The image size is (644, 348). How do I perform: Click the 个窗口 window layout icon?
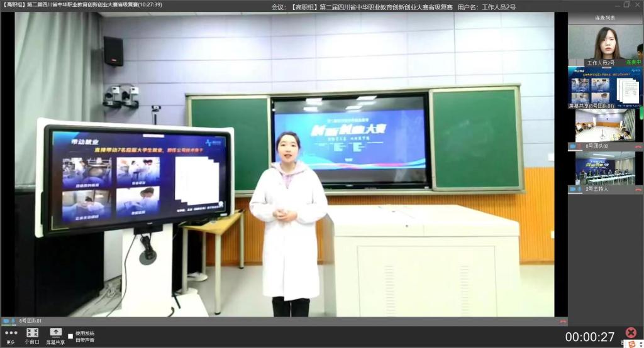pos(32,334)
